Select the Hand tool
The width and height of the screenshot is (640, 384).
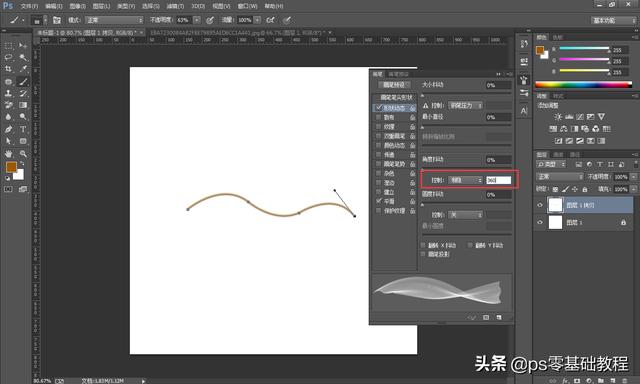[x=8, y=153]
